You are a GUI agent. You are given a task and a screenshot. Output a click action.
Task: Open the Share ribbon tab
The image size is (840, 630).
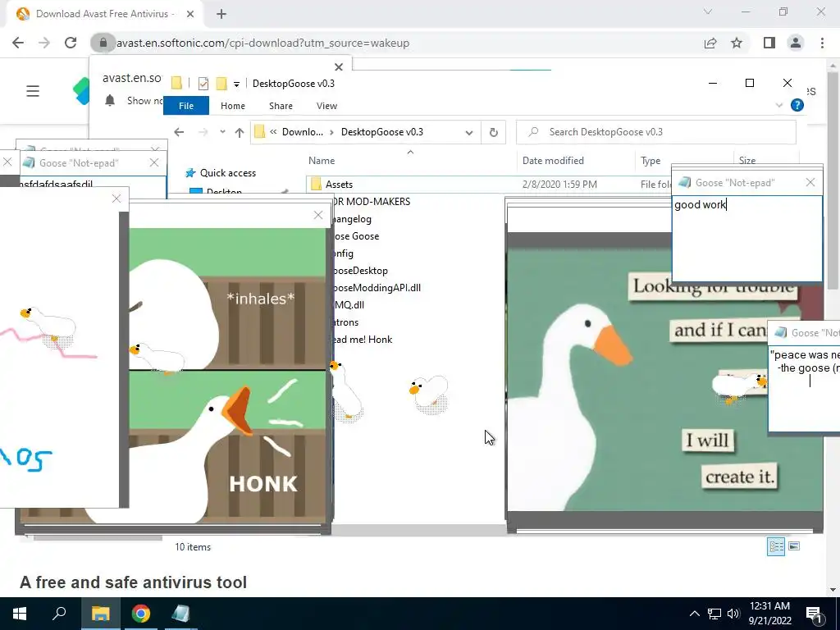click(281, 106)
